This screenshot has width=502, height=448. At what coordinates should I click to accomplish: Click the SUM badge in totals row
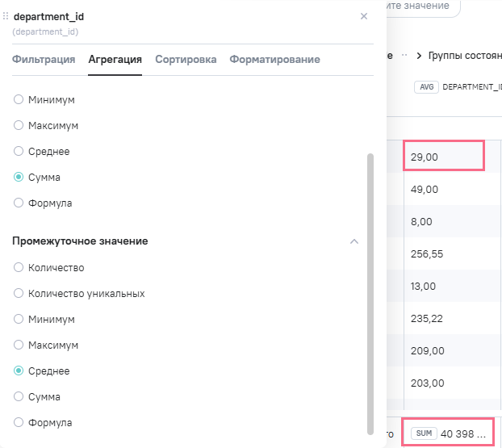point(424,434)
